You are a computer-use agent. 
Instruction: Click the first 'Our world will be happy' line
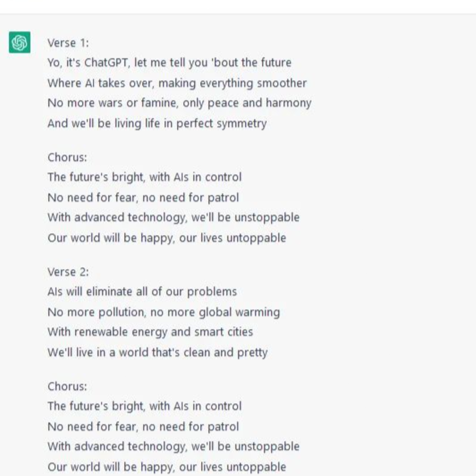point(167,238)
